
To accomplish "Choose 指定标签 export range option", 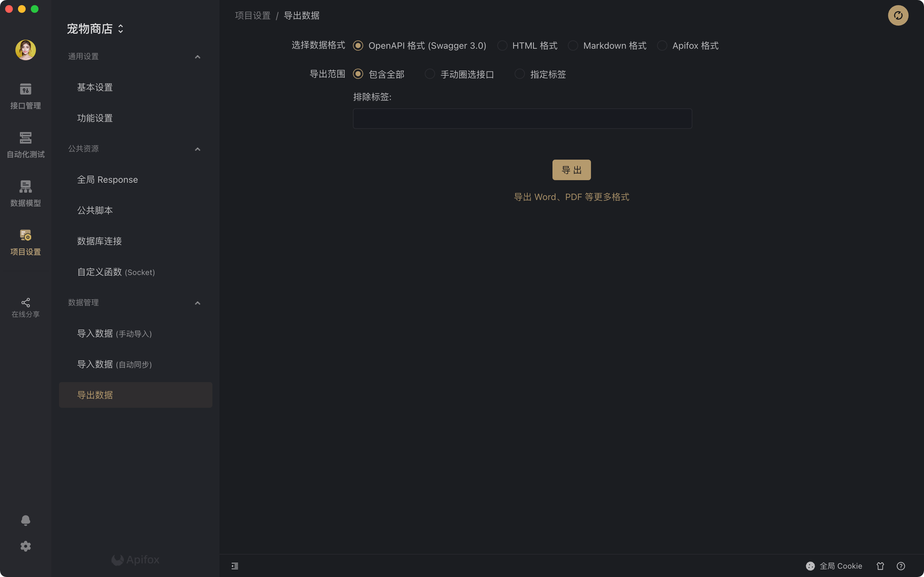I will pyautogui.click(x=520, y=74).
